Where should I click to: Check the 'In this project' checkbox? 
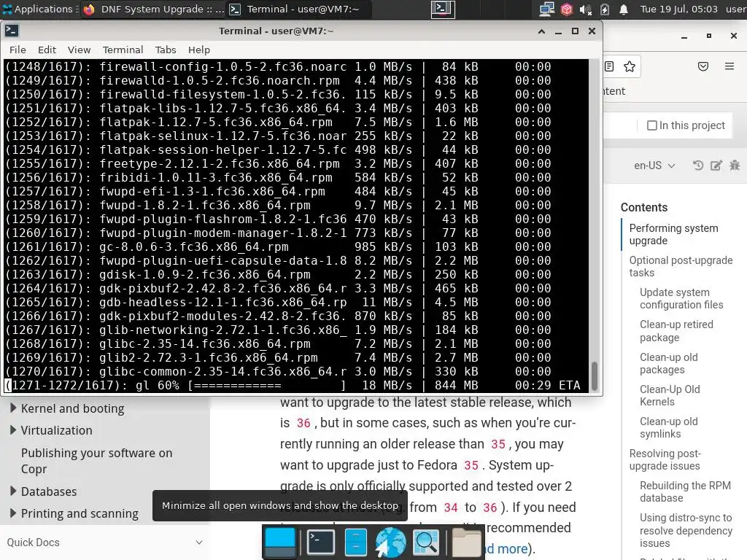coord(651,125)
